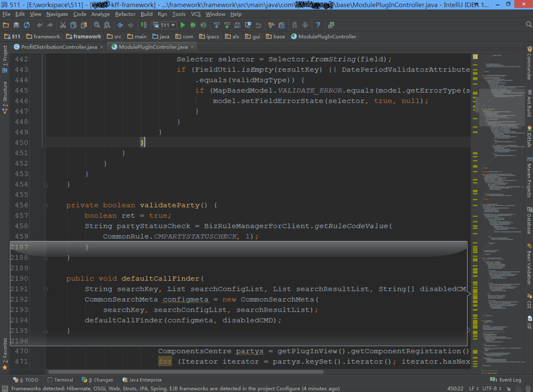The width and height of the screenshot is (533, 392).
Task: Click the VCS Commit Changes icon
Action: (x=227, y=25)
